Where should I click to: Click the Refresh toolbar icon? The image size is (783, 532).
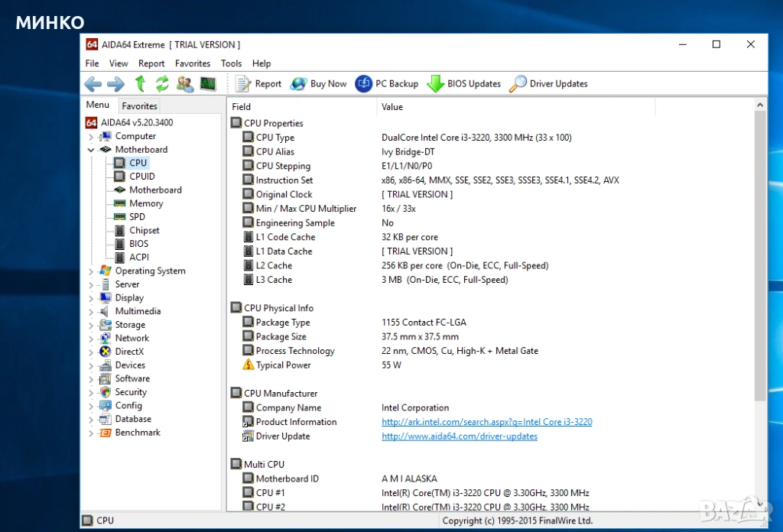point(162,84)
